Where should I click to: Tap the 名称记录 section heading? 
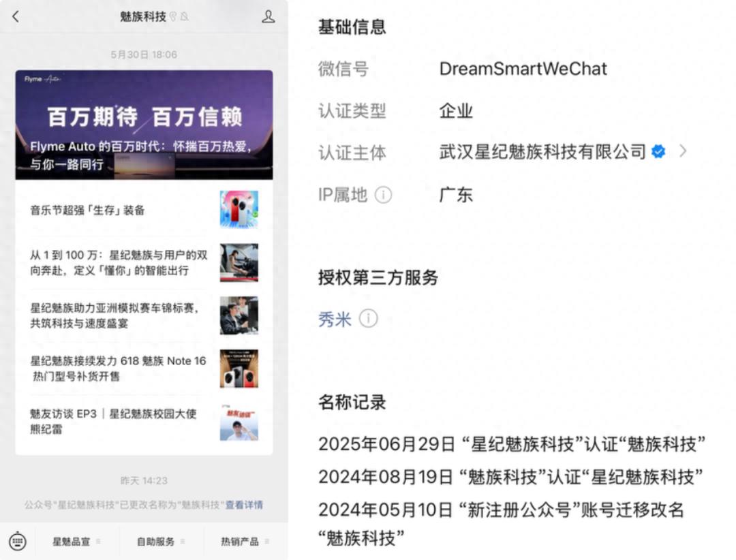pyautogui.click(x=352, y=402)
